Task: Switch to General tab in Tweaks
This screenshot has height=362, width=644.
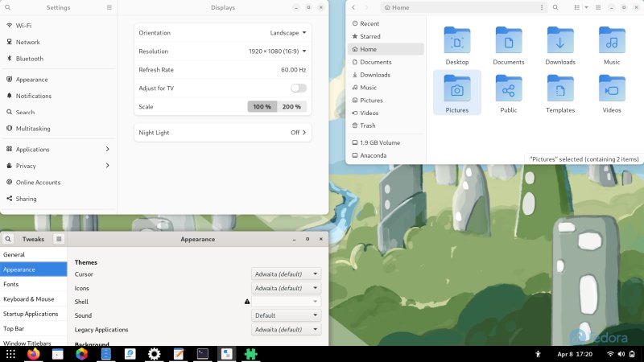Action: coord(33,254)
